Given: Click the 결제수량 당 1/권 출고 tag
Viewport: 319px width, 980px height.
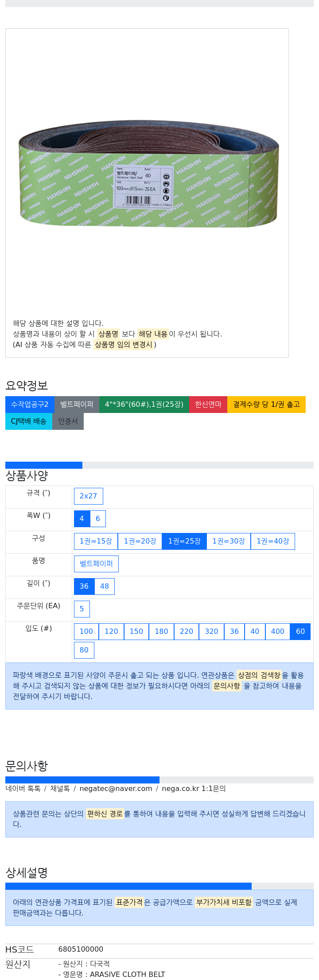Looking at the screenshot, I should [267, 405].
